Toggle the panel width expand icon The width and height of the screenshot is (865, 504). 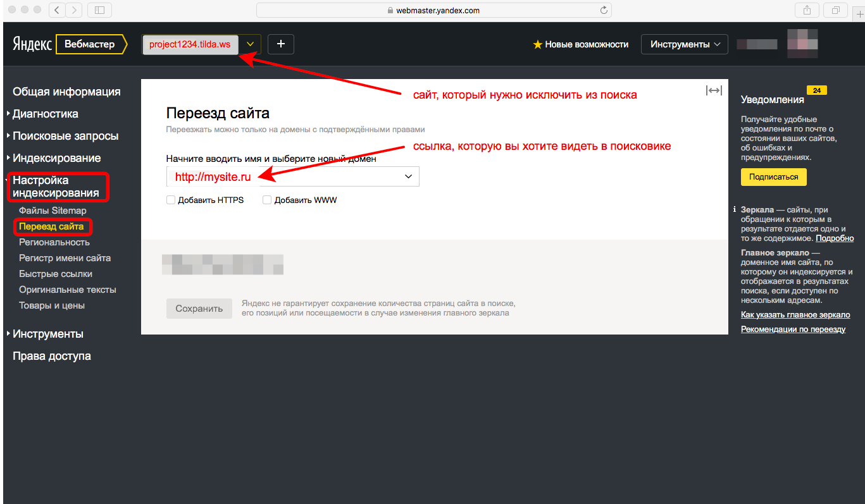[714, 90]
